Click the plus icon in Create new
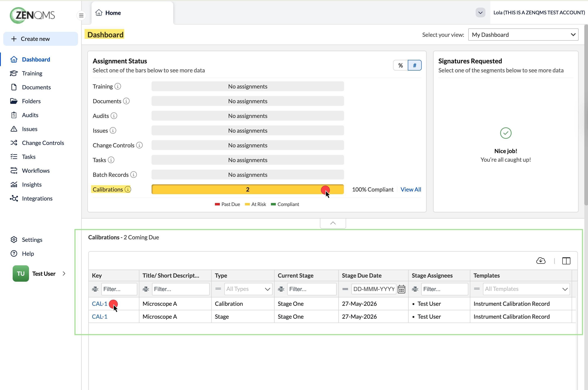The image size is (588, 390). point(14,39)
